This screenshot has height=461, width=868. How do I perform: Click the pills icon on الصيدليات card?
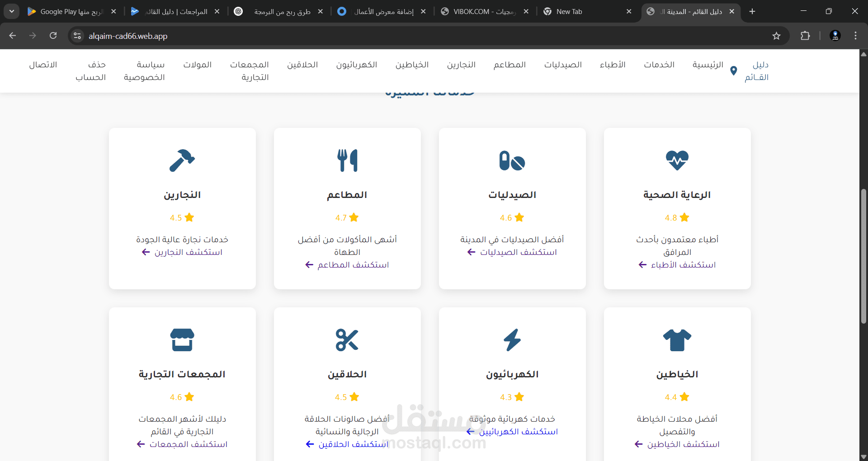(512, 161)
